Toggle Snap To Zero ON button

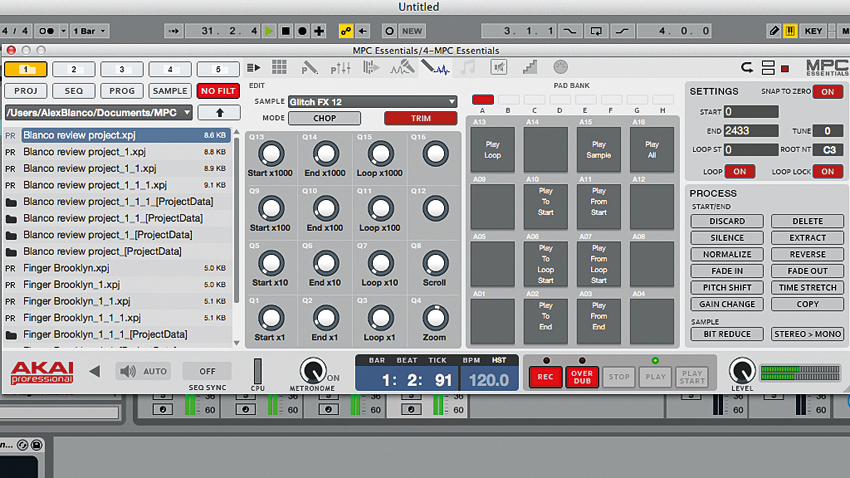pos(827,92)
